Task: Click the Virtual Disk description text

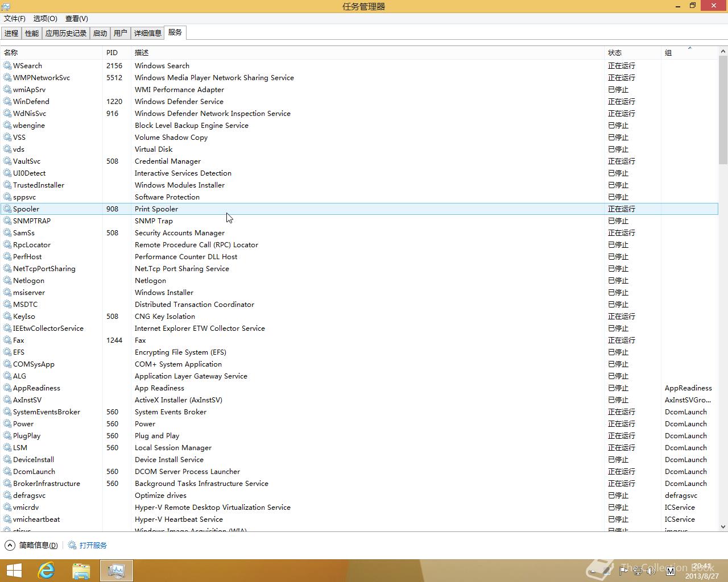Action: tap(154, 149)
